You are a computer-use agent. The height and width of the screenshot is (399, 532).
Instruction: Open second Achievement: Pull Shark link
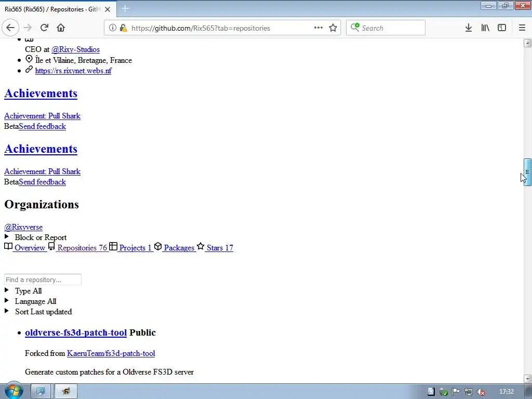(x=42, y=171)
